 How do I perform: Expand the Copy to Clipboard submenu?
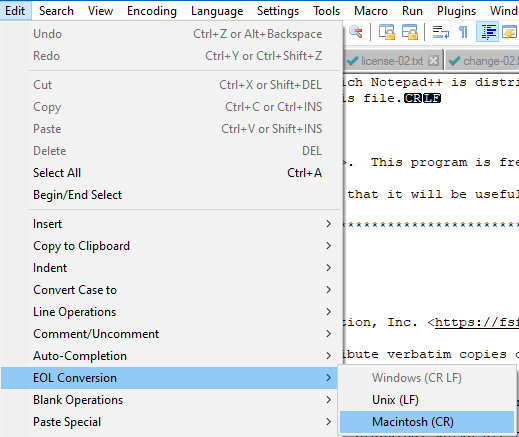pyautogui.click(x=172, y=246)
